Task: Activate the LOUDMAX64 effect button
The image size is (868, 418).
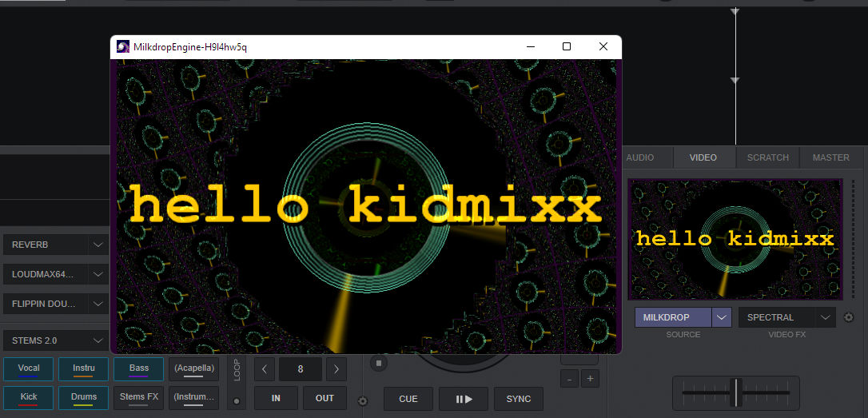Action: tap(46, 274)
